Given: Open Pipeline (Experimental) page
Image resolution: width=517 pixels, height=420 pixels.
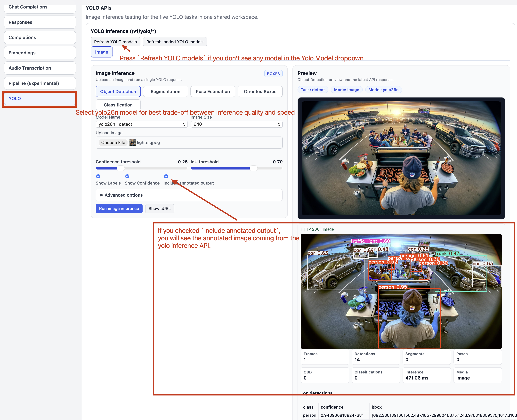Looking at the screenshot, I should point(40,83).
